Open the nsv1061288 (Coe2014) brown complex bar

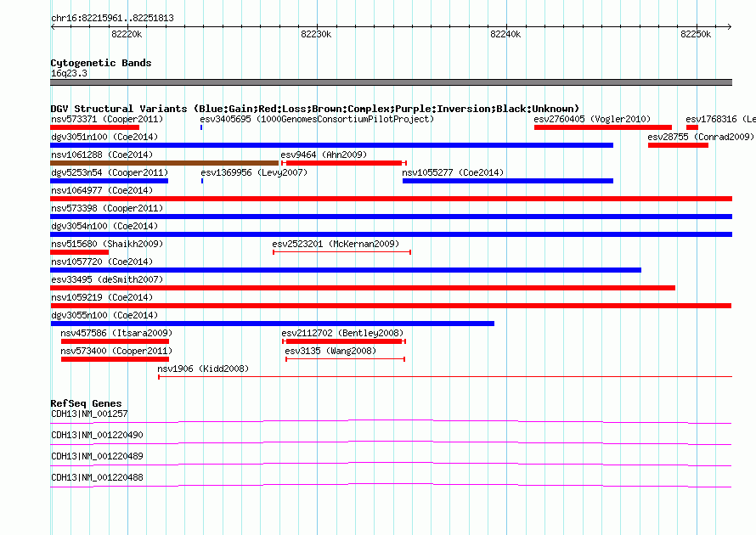pos(165,163)
